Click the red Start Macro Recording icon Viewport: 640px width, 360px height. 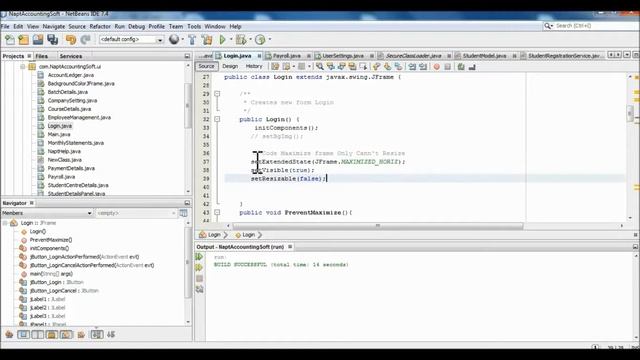tap(437, 67)
